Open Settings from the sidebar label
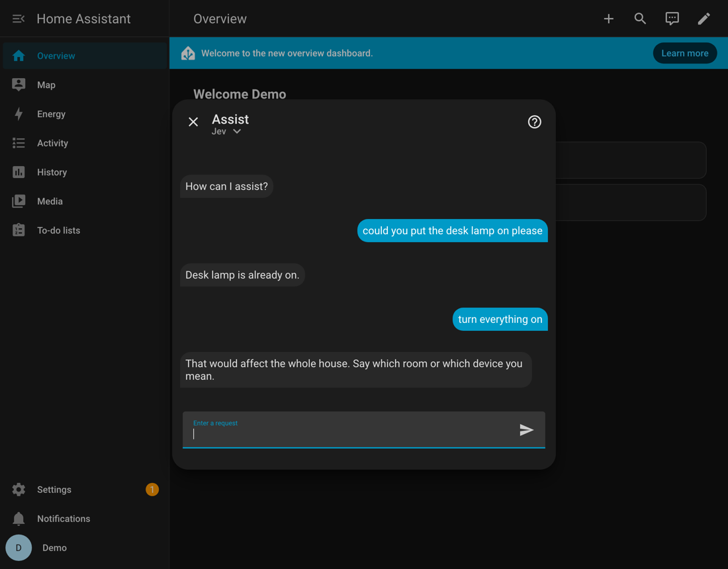The image size is (728, 569). coord(54,490)
